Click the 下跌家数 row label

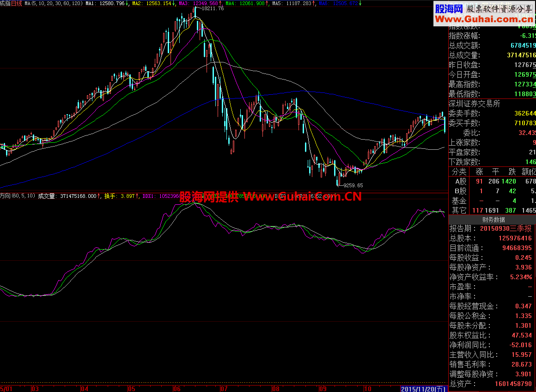(x=464, y=162)
